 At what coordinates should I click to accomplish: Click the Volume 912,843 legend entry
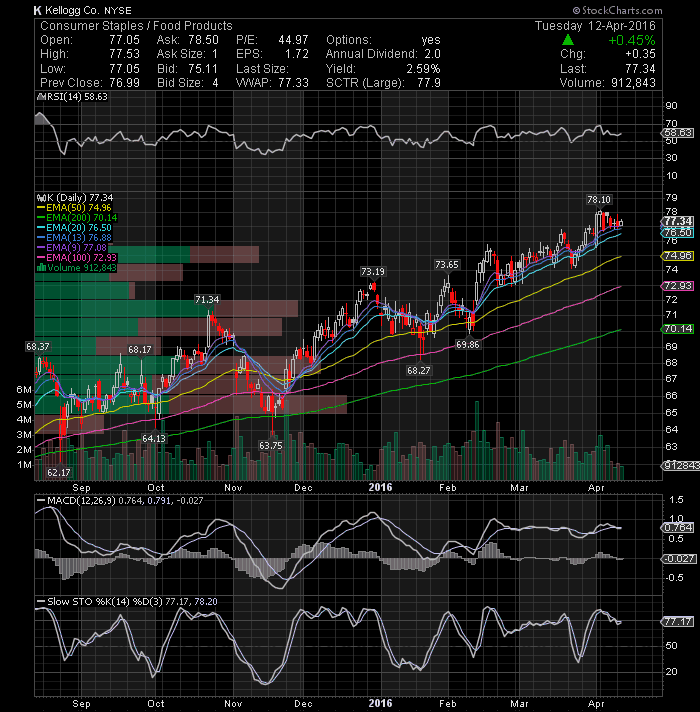pyautogui.click(x=77, y=267)
